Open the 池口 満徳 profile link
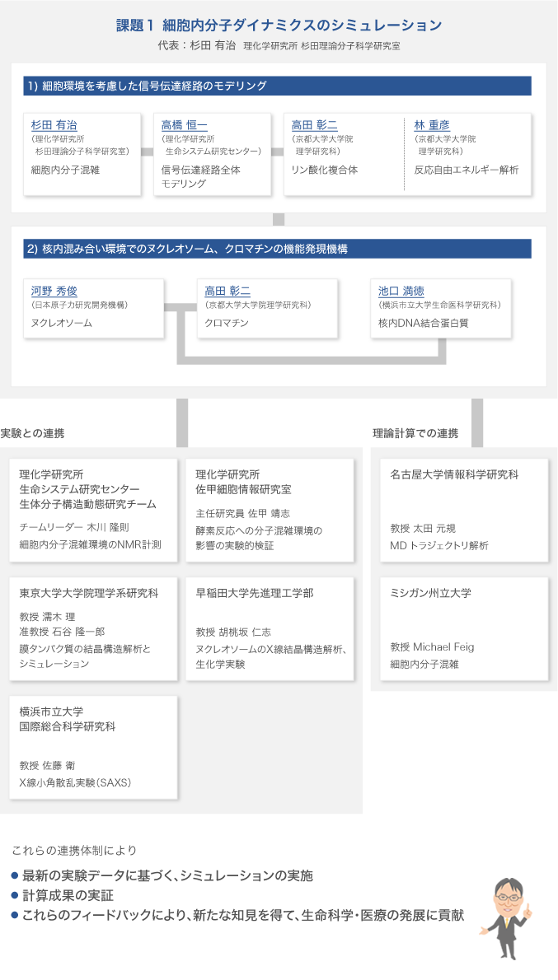This screenshot has width=558, height=980. coord(401,292)
